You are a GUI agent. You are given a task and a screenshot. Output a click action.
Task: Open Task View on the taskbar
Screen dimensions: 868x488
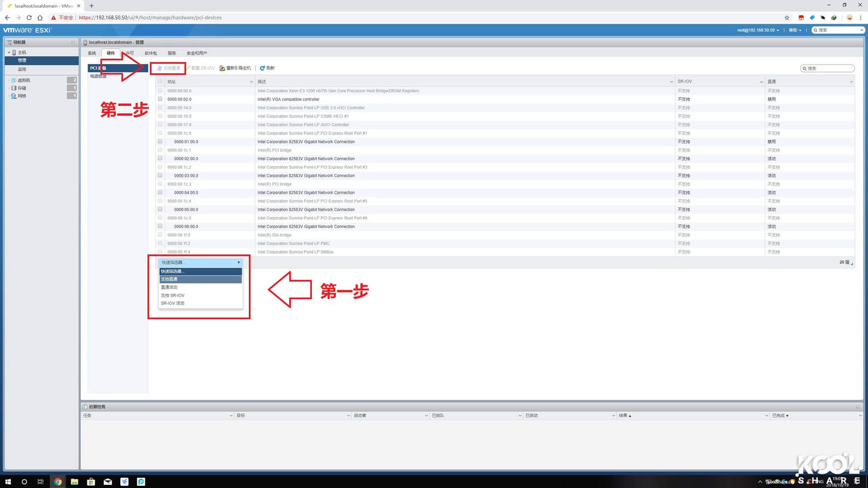[x=40, y=481]
